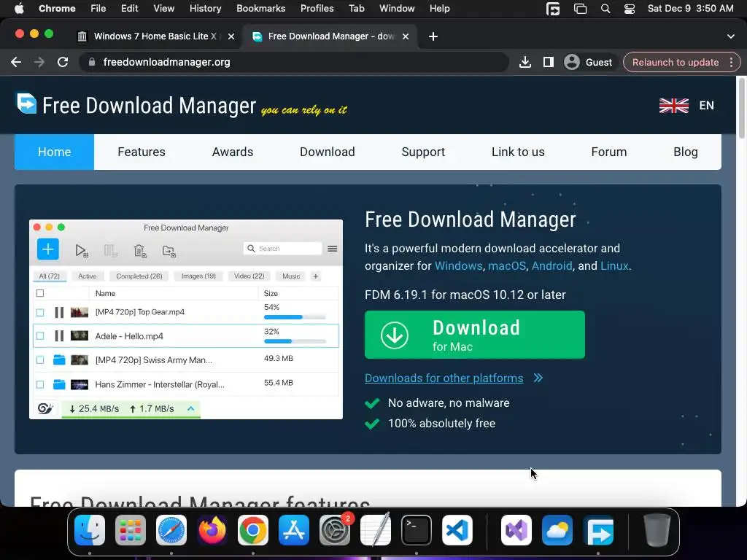Click the Relaunch to update button
The width and height of the screenshot is (747, 560).
[675, 63]
